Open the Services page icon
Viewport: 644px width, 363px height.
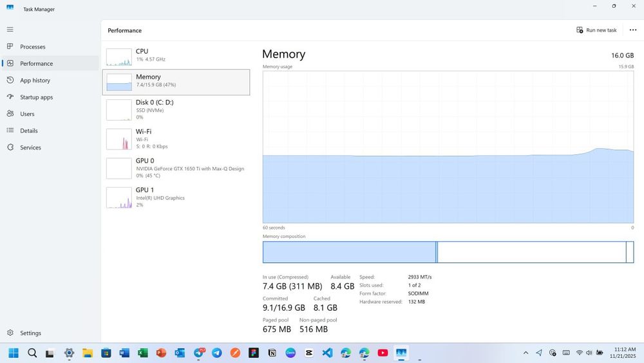click(x=10, y=147)
